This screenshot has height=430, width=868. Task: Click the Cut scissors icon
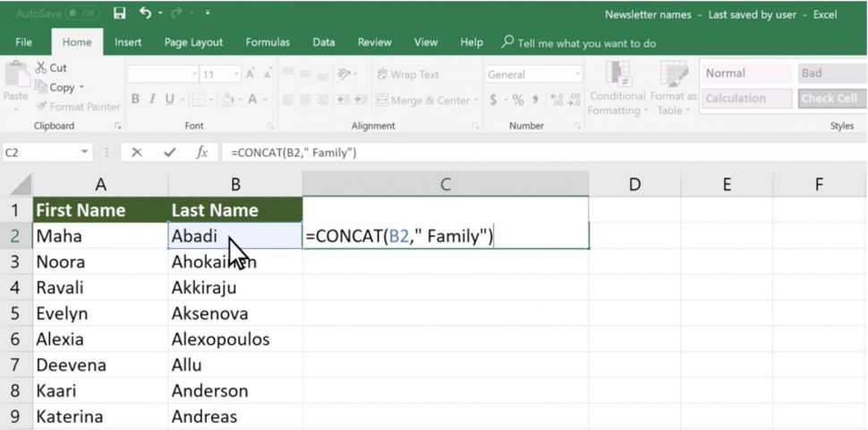point(41,67)
